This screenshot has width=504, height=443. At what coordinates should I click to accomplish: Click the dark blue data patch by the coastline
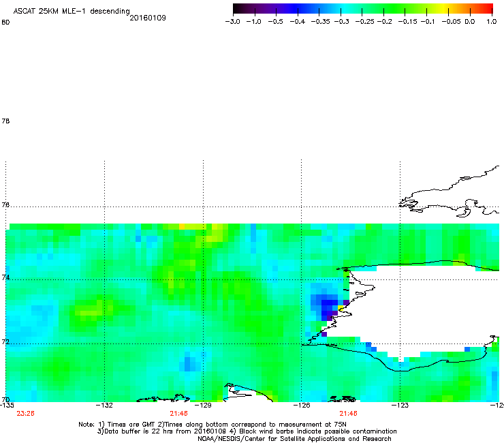pyautogui.click(x=328, y=307)
